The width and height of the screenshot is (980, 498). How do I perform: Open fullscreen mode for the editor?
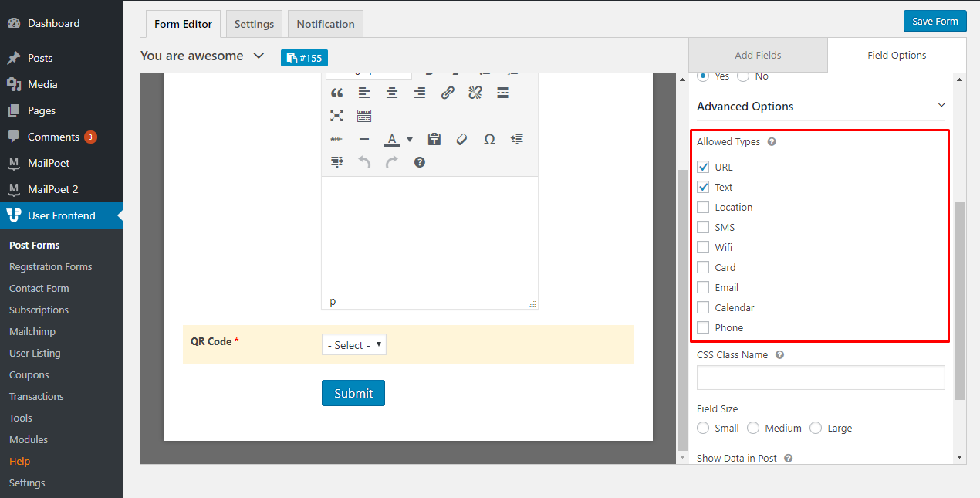pos(336,116)
